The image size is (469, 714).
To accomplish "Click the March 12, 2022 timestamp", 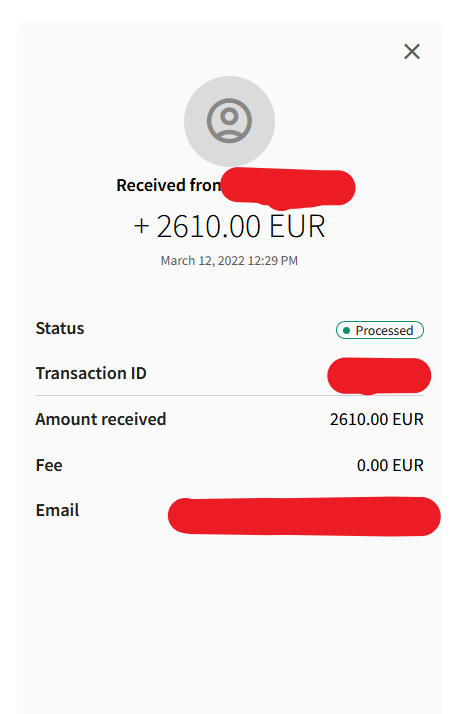I will 229,260.
